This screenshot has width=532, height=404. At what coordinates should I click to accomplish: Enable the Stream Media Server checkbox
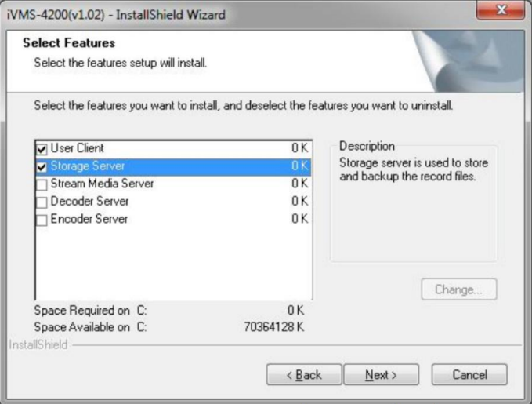[x=42, y=184]
